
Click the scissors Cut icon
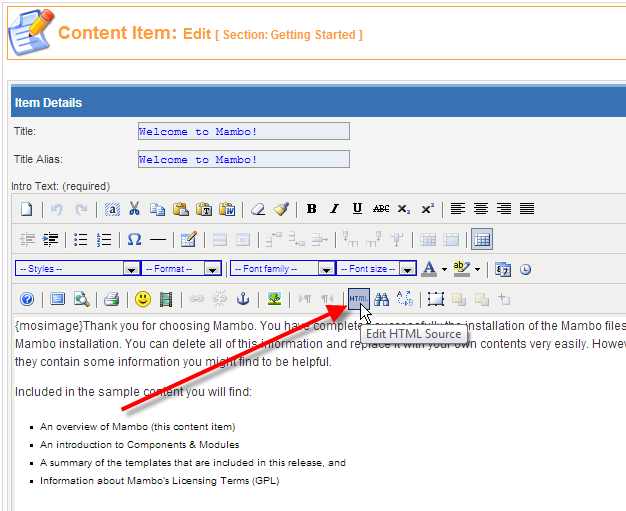pos(134,209)
